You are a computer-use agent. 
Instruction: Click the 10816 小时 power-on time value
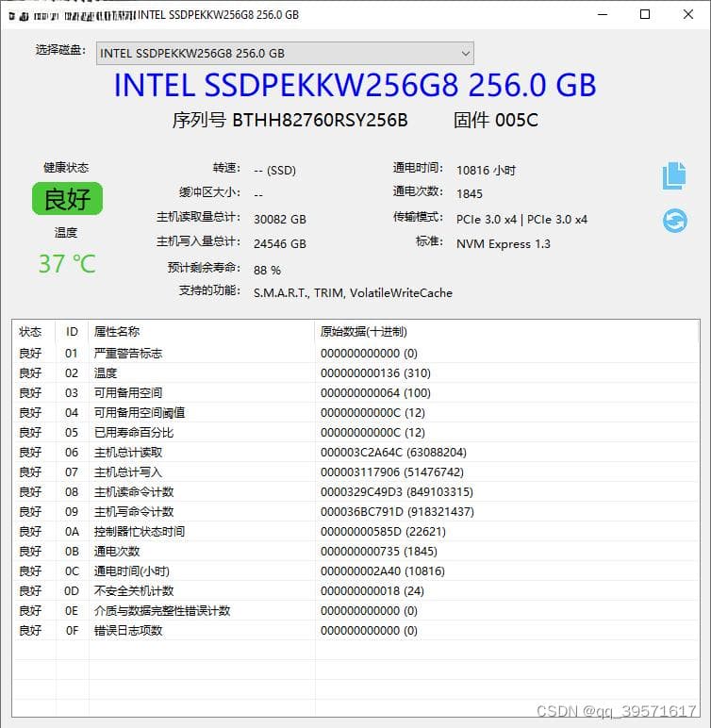pyautogui.click(x=487, y=171)
